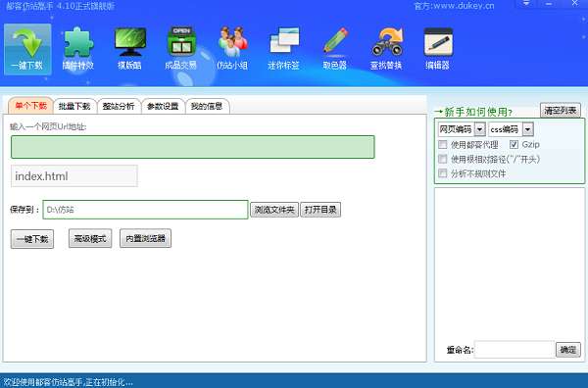The width and height of the screenshot is (588, 388).
Task: Switch to the 批量下载 tab
Action: click(x=74, y=107)
